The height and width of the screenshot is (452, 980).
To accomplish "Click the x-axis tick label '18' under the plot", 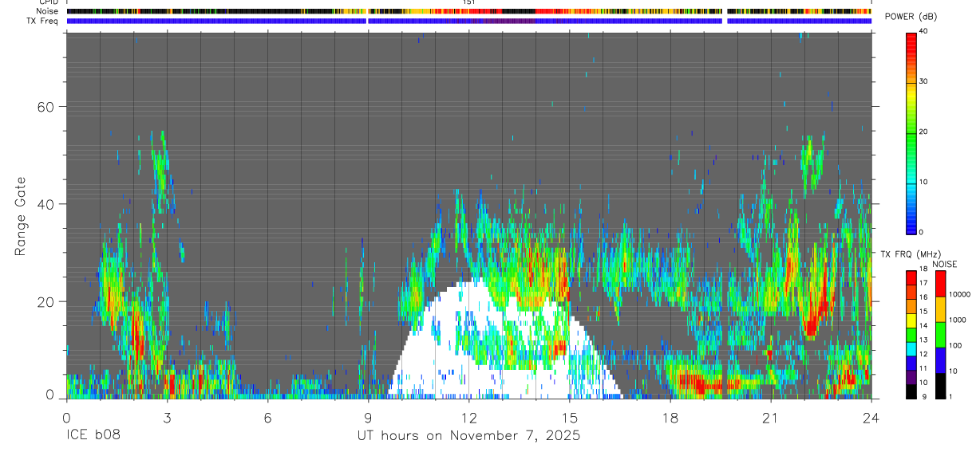I will (x=670, y=418).
